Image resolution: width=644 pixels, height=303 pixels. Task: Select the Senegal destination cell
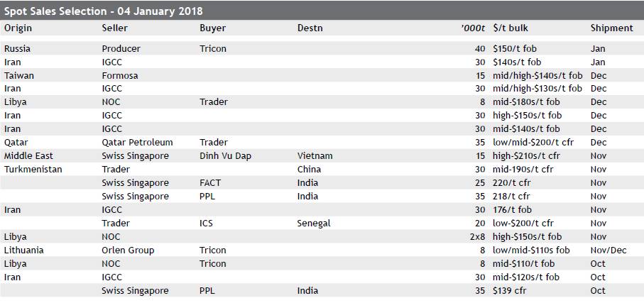(x=314, y=224)
